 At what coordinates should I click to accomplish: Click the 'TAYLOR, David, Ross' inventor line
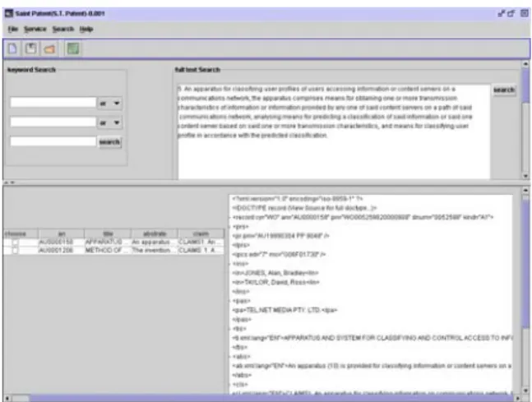click(x=275, y=282)
